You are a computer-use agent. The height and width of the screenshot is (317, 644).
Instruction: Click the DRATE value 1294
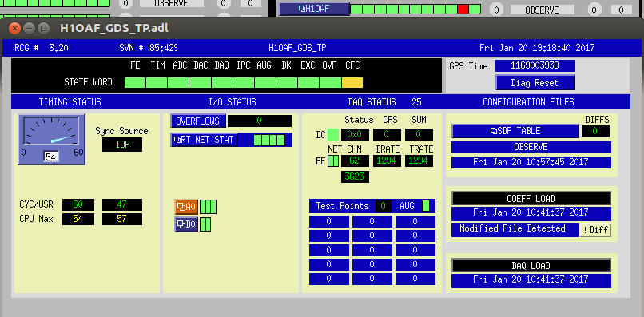coord(387,160)
